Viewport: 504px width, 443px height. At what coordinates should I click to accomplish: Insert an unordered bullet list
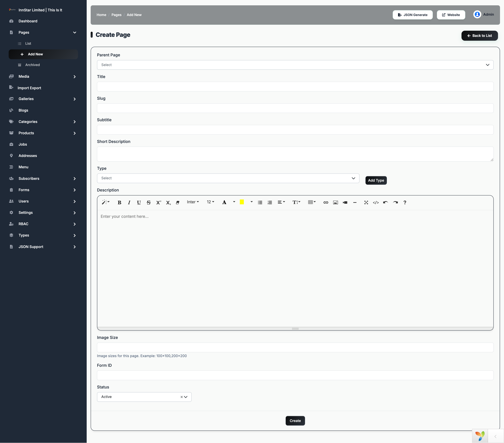coord(260,202)
